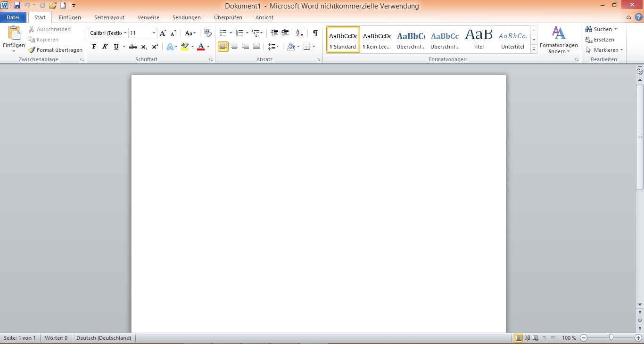Click the Format übertragen paintbrush icon
The width and height of the screenshot is (644, 344).
32,50
